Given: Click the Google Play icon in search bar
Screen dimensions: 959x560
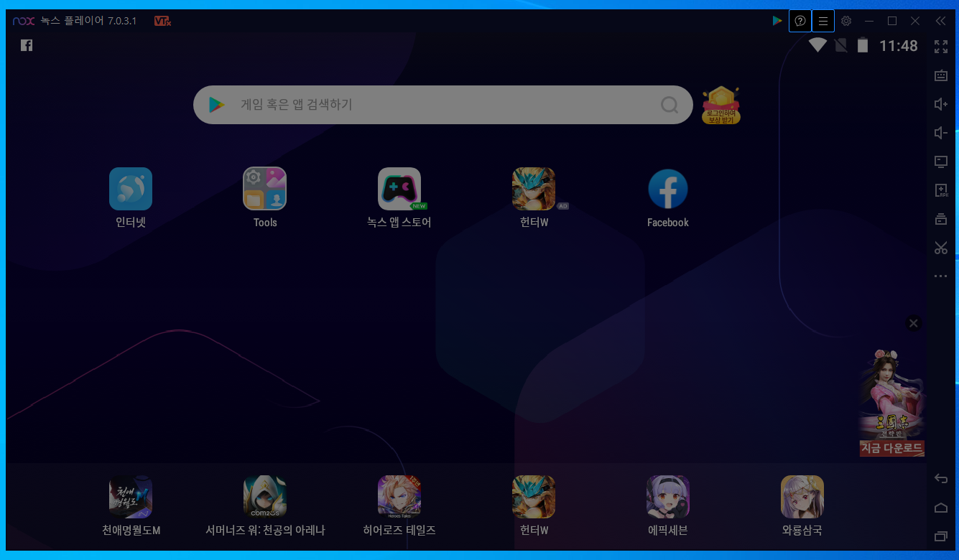Looking at the screenshot, I should pos(216,105).
